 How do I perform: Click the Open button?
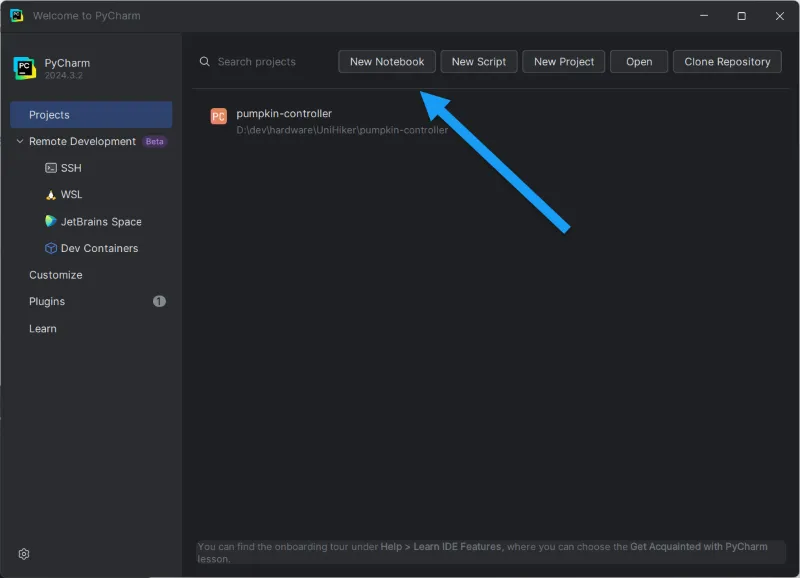pos(639,62)
